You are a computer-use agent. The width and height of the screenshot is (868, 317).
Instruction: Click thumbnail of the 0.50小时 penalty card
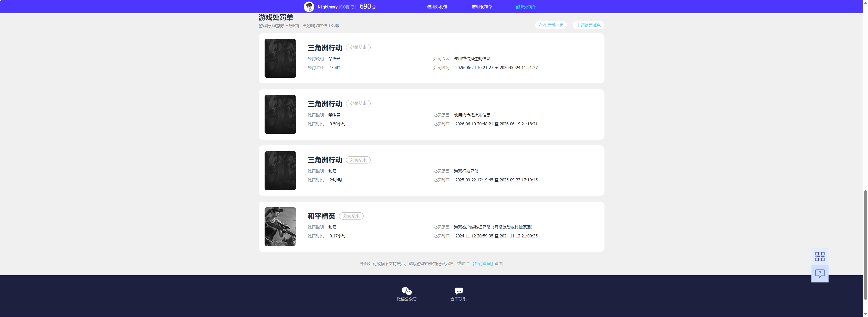pos(280,114)
